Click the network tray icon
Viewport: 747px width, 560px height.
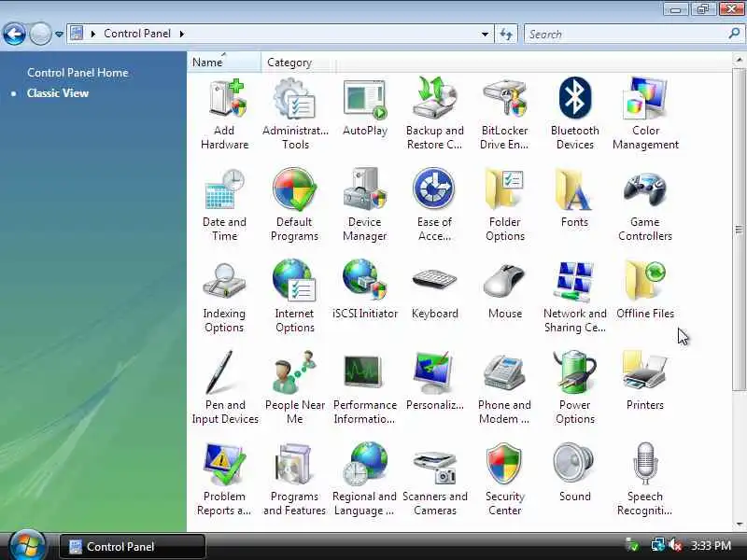coord(658,545)
